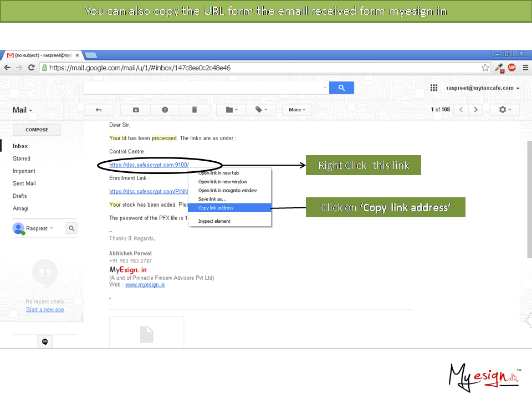Viewport: 532px width, 399px height.
Task: Go to the newer email arrow
Action: [461, 110]
